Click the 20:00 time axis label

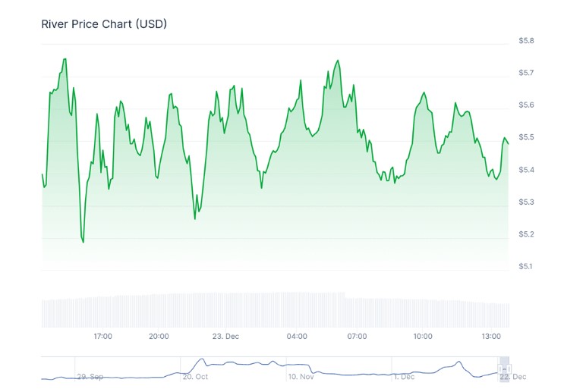(159, 336)
